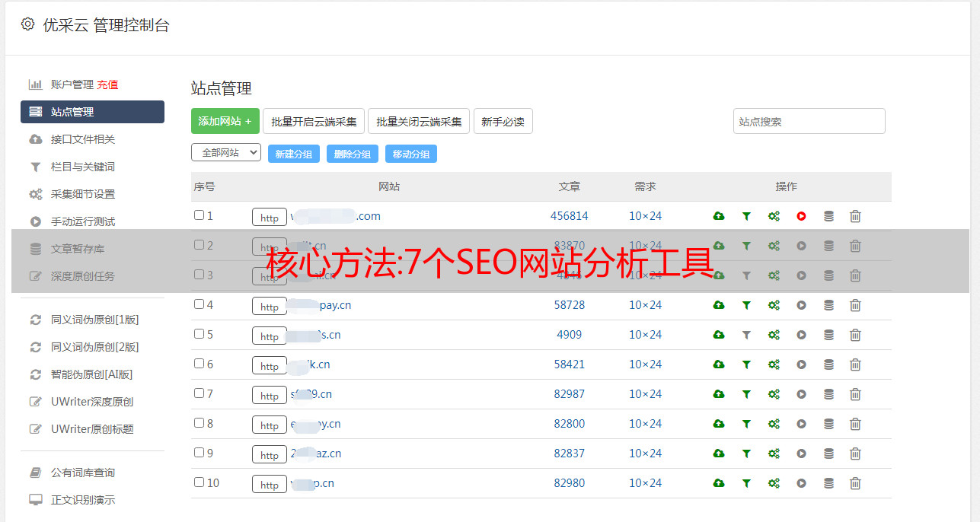
Task: Select the checkbox for site row 6
Action: [199, 364]
